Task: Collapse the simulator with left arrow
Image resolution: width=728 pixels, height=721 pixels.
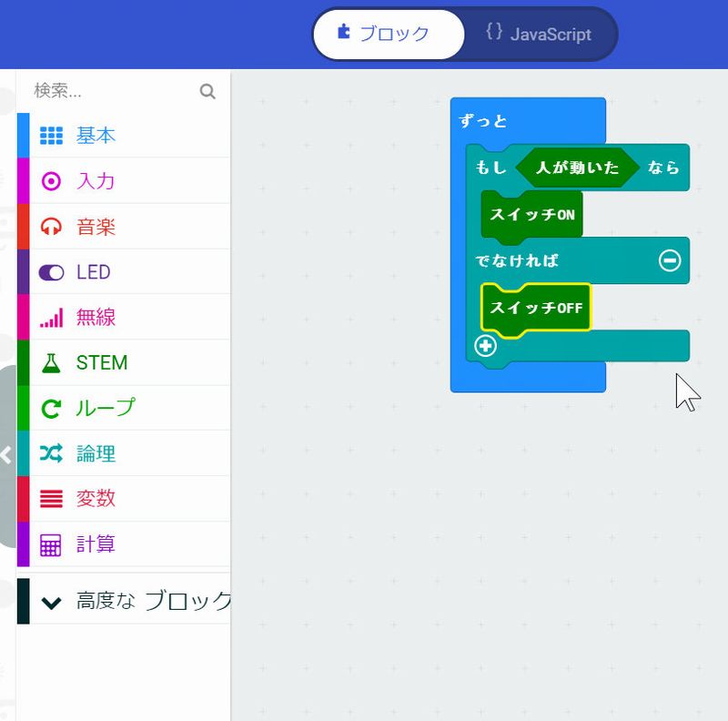Action: pyautogui.click(x=6, y=455)
